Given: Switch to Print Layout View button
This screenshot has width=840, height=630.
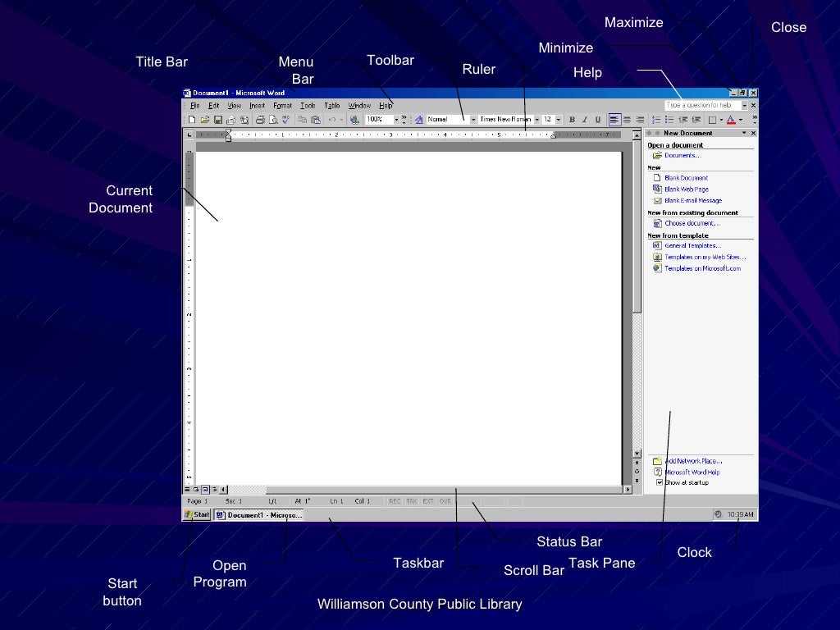Looking at the screenshot, I should (x=205, y=489).
